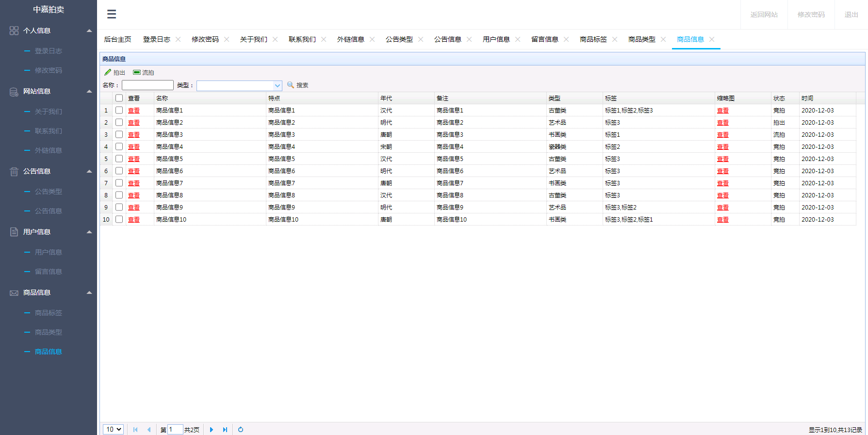Go to previous page arrow

pyautogui.click(x=149, y=430)
